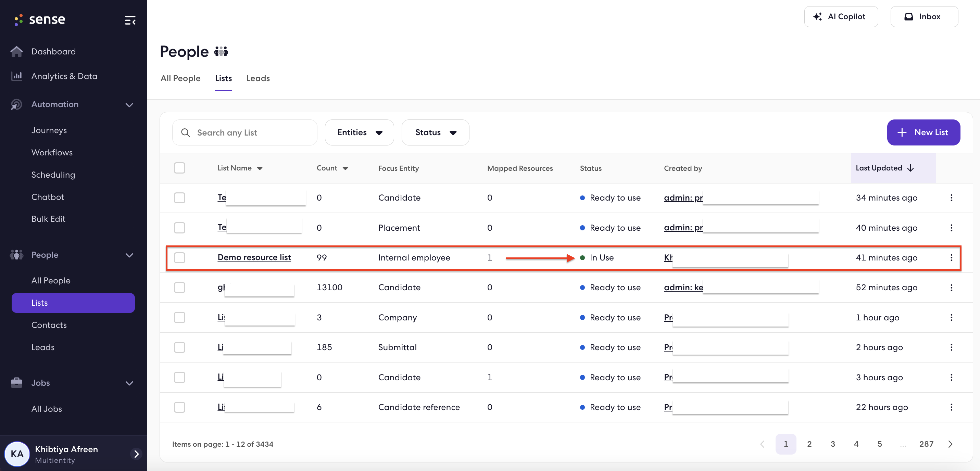Viewport: 980px width, 471px height.
Task: Open the Status filter dropdown
Action: point(435,132)
